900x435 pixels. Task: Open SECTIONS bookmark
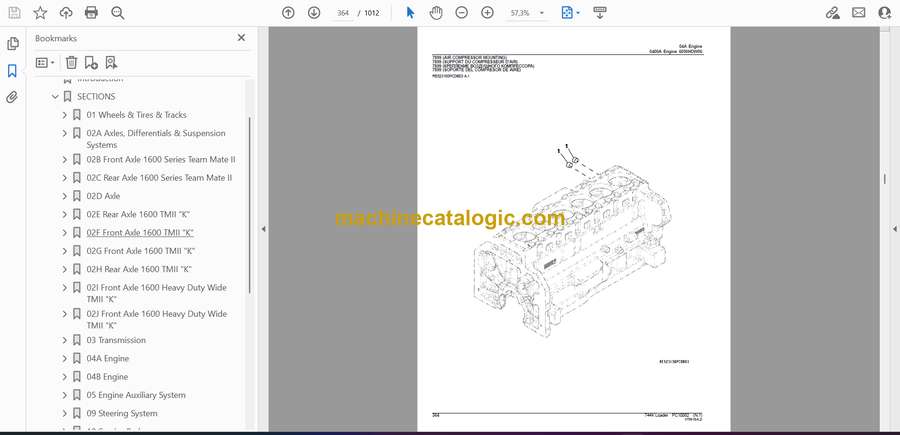pos(96,96)
